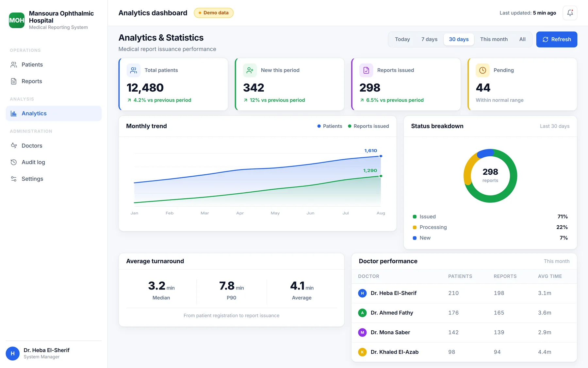
Task: Click the user profile avatar in sidebar footer
Action: pos(13,354)
